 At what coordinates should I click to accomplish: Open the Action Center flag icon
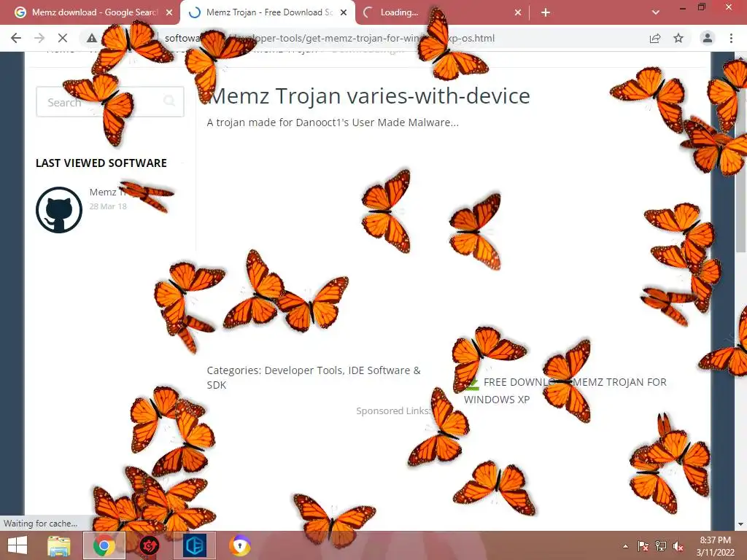pos(643,546)
